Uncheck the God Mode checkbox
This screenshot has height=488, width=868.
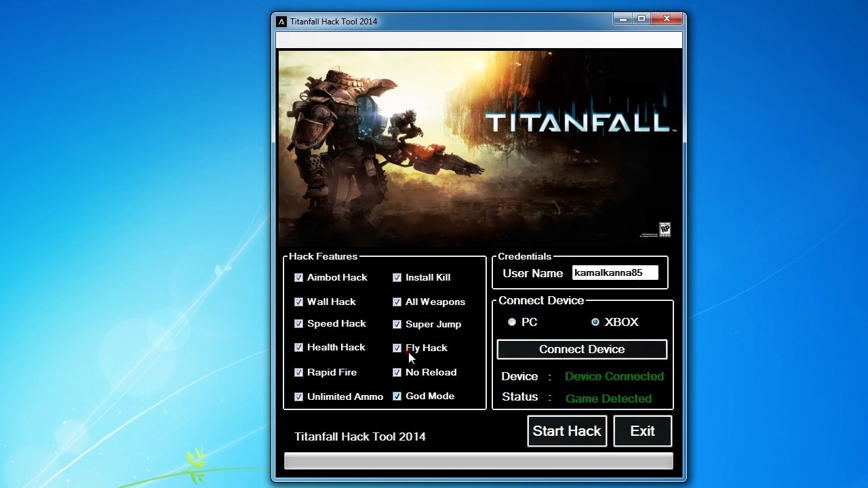397,396
